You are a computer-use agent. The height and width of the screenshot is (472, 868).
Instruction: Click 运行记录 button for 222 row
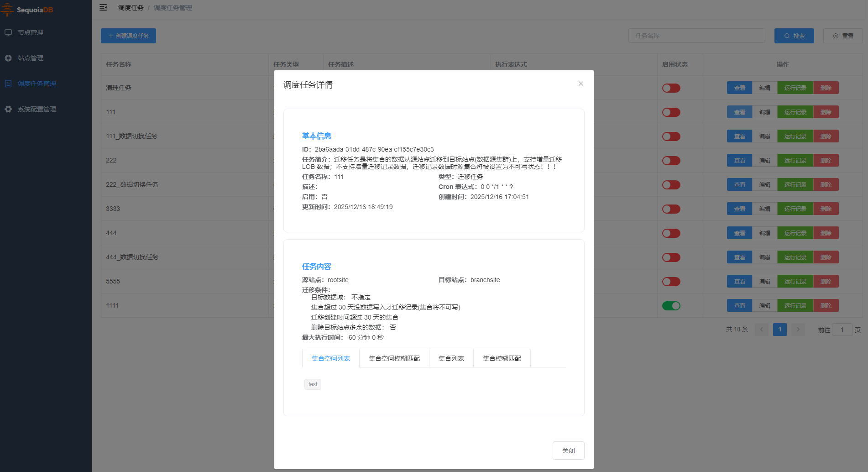(x=795, y=160)
